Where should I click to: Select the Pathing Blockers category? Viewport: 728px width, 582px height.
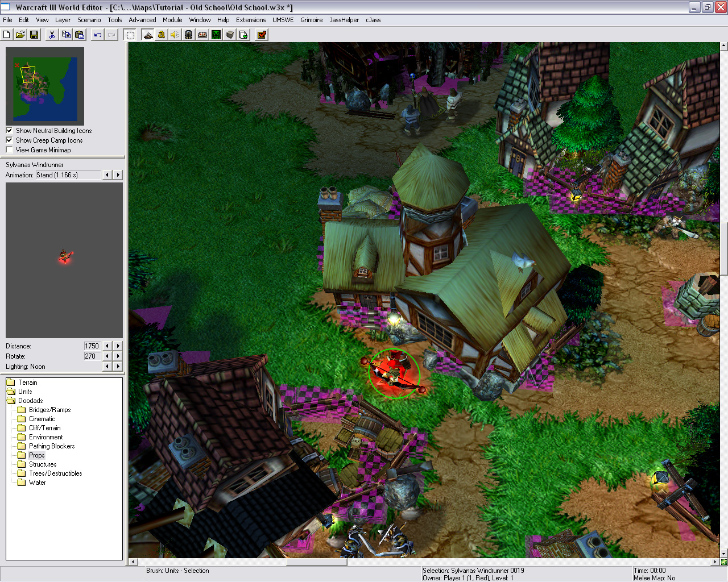52,446
